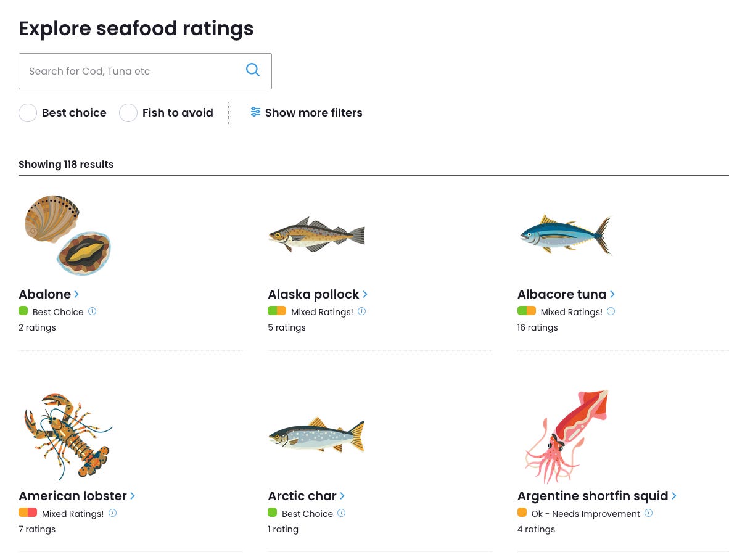Open the info icon beside Abalone's Best Choice

(92, 311)
